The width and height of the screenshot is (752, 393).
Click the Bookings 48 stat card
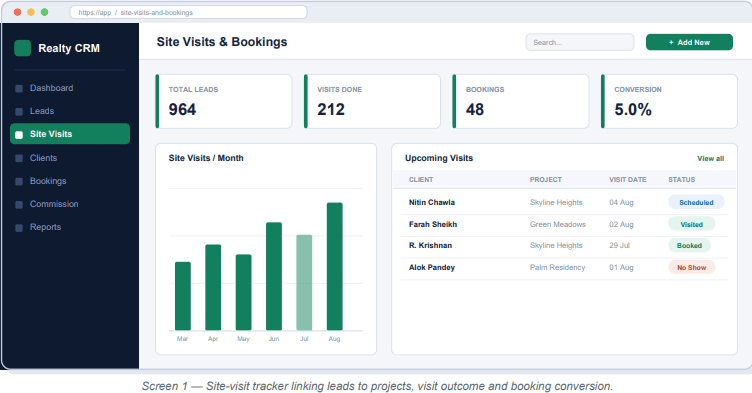click(521, 101)
